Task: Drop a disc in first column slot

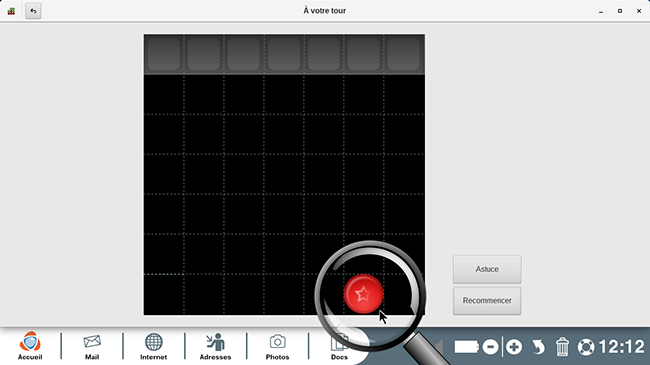Action: pos(164,54)
